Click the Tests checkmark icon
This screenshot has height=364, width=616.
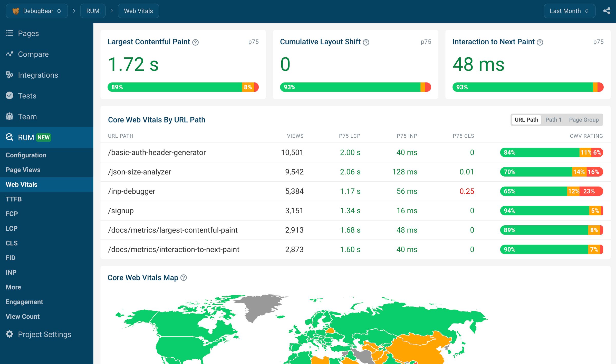(9, 96)
